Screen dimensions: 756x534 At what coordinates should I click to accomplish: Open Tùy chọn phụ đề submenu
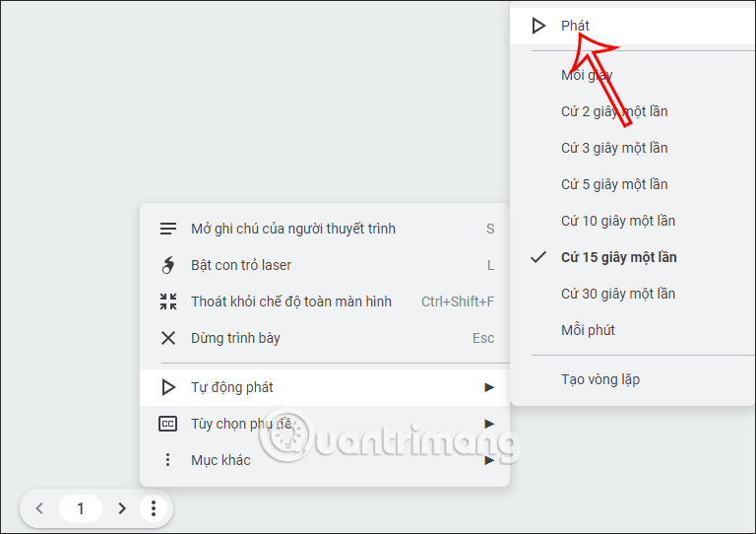(325, 424)
